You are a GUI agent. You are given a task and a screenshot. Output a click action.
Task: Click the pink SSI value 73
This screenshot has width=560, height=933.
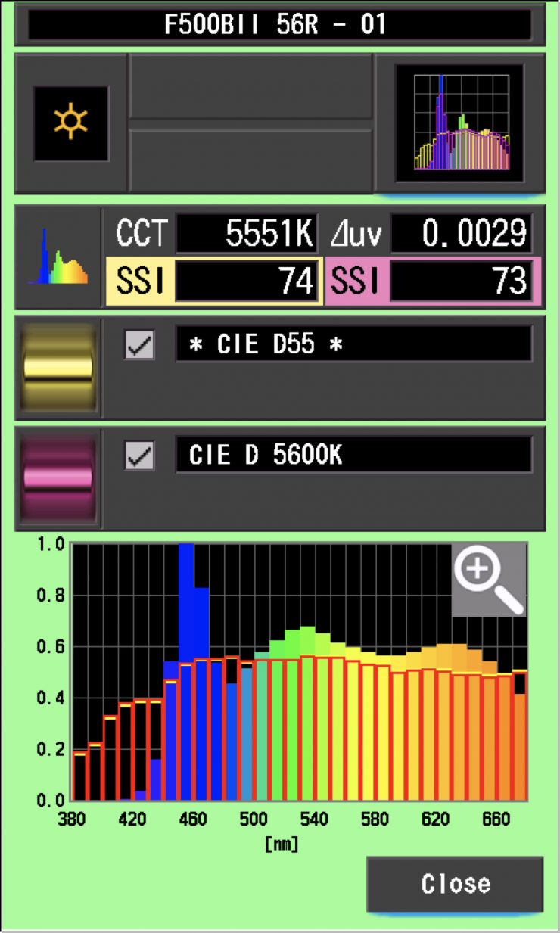(461, 281)
